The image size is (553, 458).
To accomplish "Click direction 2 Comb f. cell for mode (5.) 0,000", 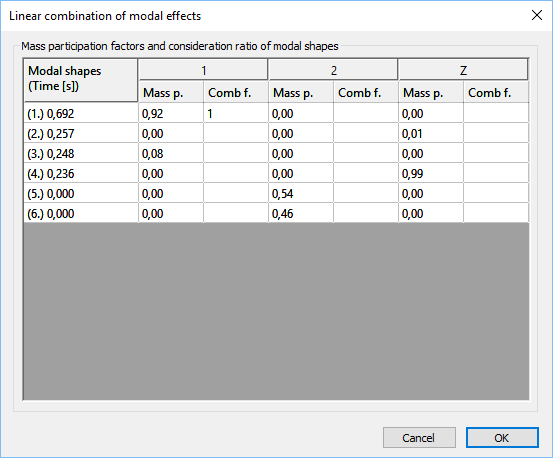I will [x=366, y=193].
